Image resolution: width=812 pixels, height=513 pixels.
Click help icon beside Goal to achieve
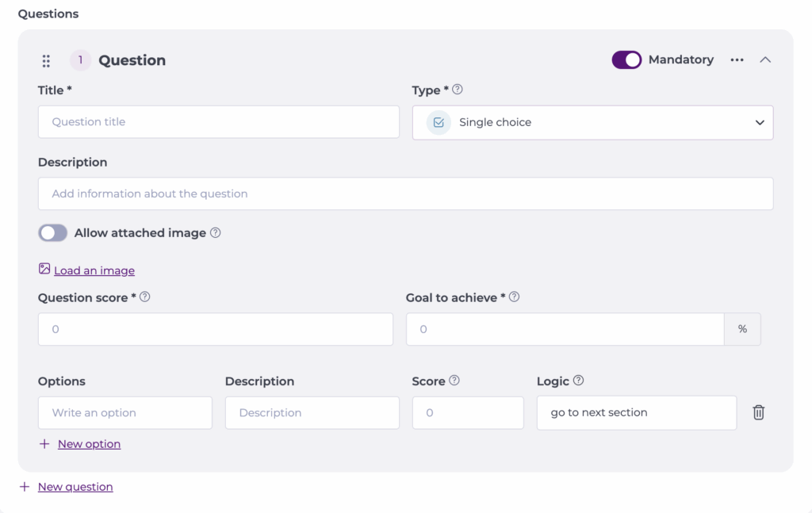514,297
